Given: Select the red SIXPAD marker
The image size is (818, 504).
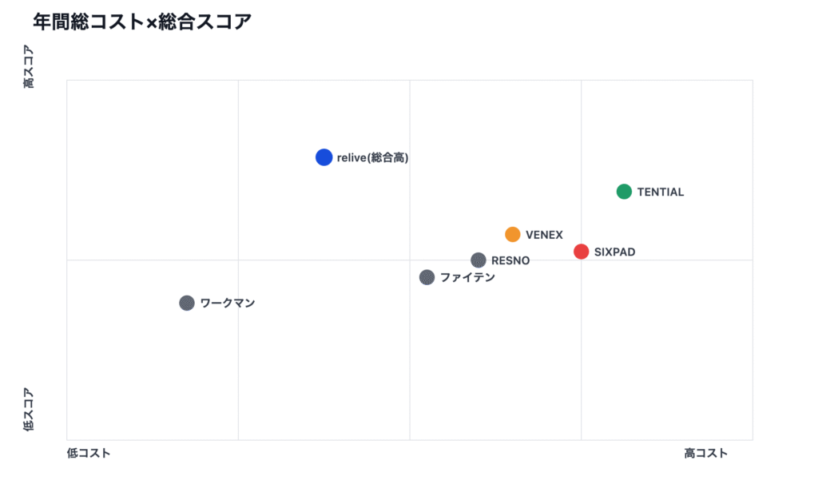Looking at the screenshot, I should [x=582, y=252].
